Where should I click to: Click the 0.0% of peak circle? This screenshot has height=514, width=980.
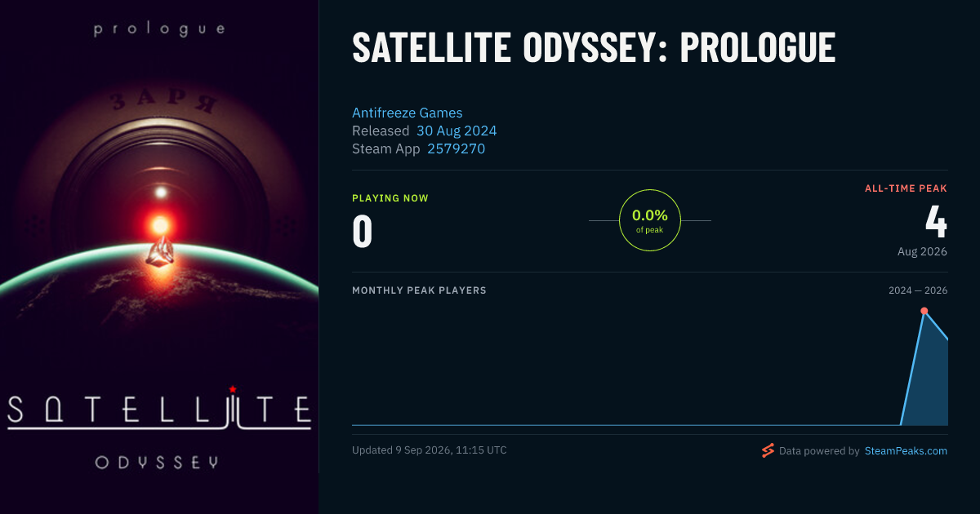click(x=650, y=220)
